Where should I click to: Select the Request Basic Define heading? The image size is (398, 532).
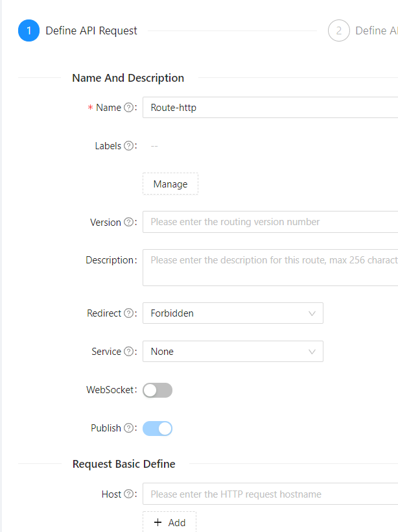[124, 464]
